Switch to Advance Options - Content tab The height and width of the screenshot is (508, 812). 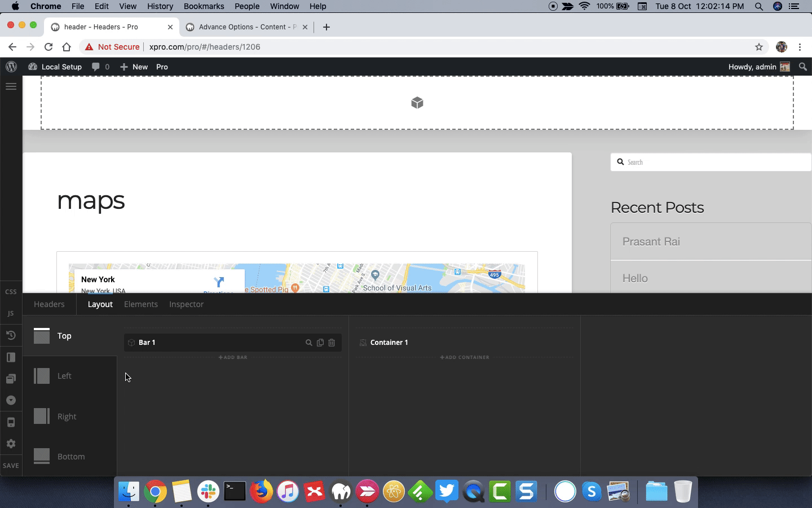click(248, 27)
